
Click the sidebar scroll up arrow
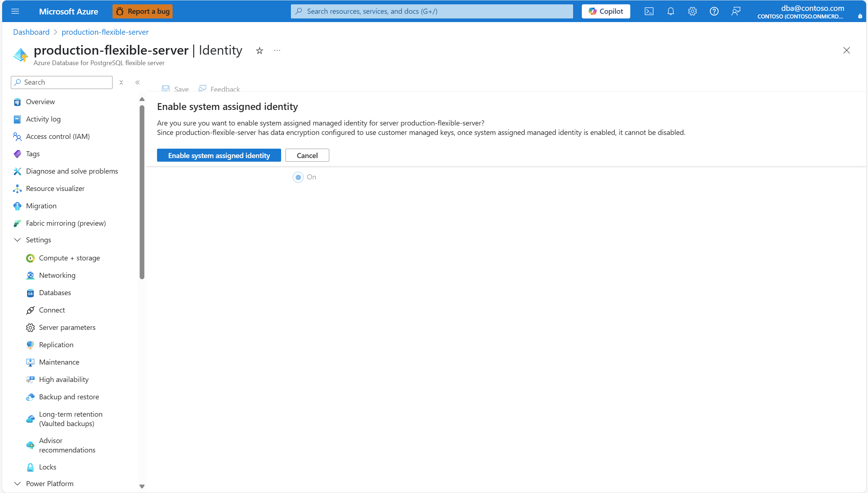click(142, 99)
